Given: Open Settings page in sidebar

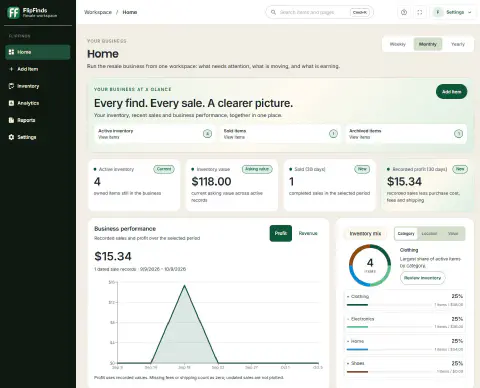Looking at the screenshot, I should (38, 137).
